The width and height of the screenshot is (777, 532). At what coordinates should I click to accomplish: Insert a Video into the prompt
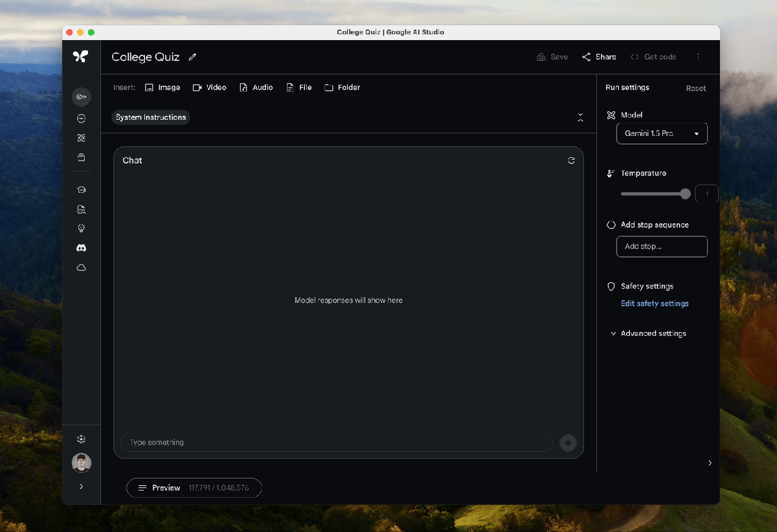[x=209, y=87]
